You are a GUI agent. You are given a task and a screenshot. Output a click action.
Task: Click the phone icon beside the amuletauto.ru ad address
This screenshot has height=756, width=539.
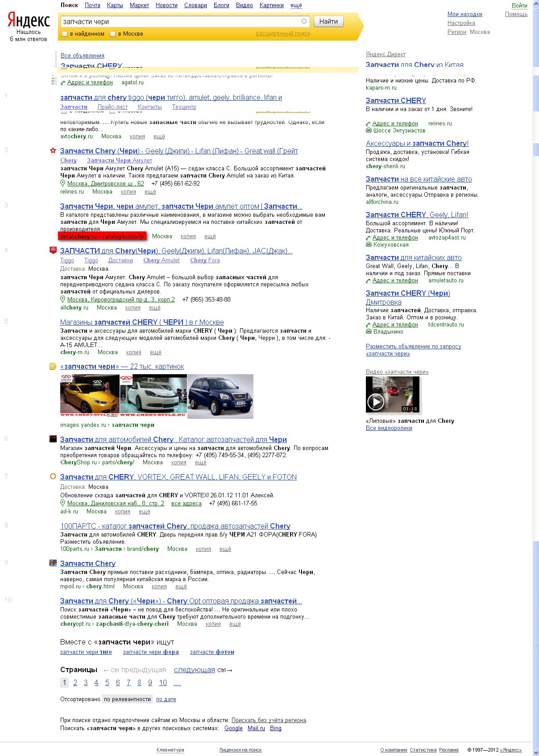click(369, 281)
